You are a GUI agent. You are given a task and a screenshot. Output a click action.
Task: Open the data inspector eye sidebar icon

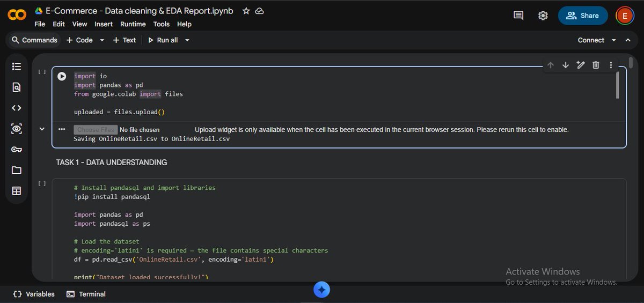click(x=17, y=129)
